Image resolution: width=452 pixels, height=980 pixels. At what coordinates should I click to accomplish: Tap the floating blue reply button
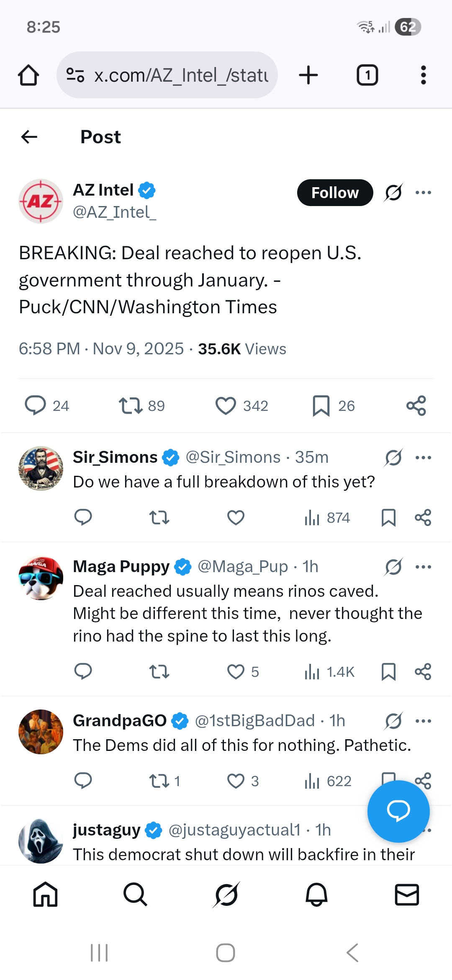coord(398,811)
